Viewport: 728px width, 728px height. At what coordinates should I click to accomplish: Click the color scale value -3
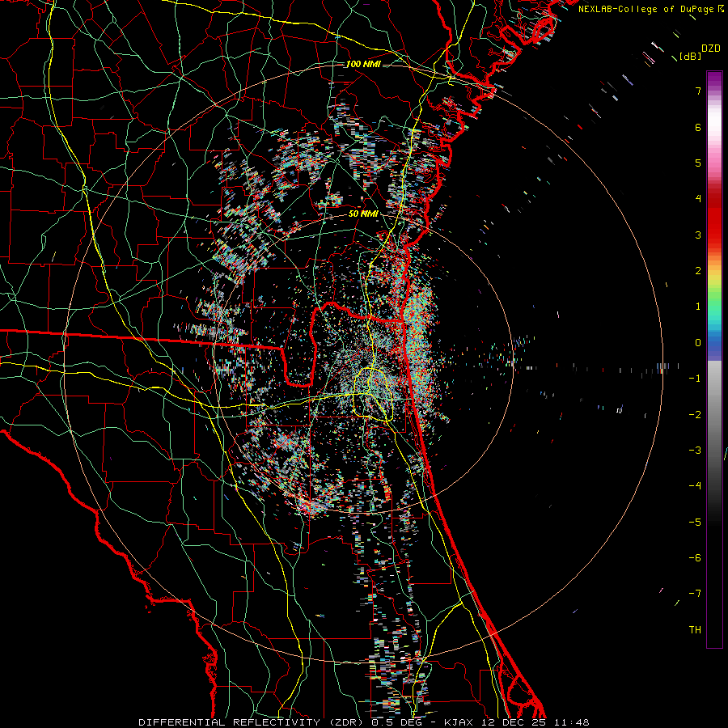(695, 451)
